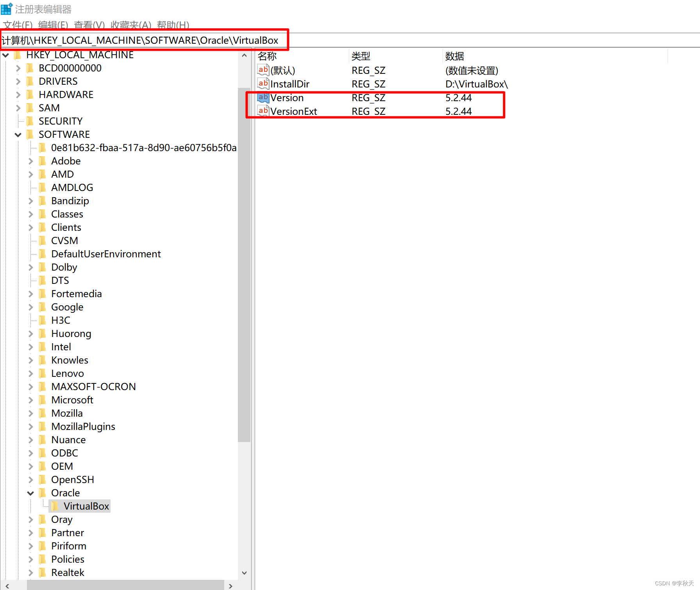Click the VirtualBox folder icon
This screenshot has height=590, width=700.
tap(55, 506)
